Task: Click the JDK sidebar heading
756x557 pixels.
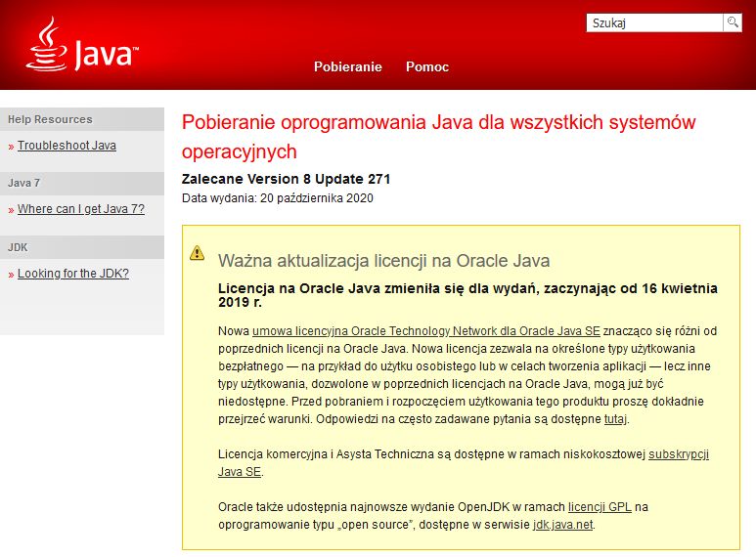Action: [82, 247]
